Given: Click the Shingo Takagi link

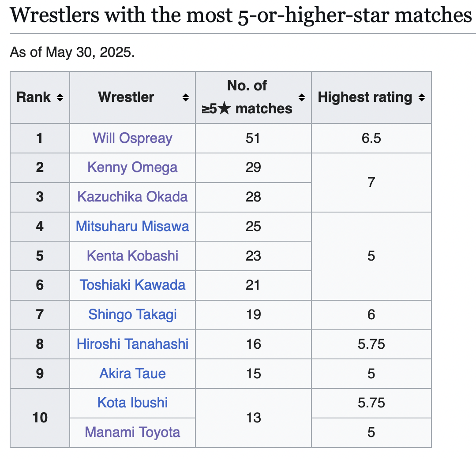Looking at the screenshot, I should click(132, 314).
